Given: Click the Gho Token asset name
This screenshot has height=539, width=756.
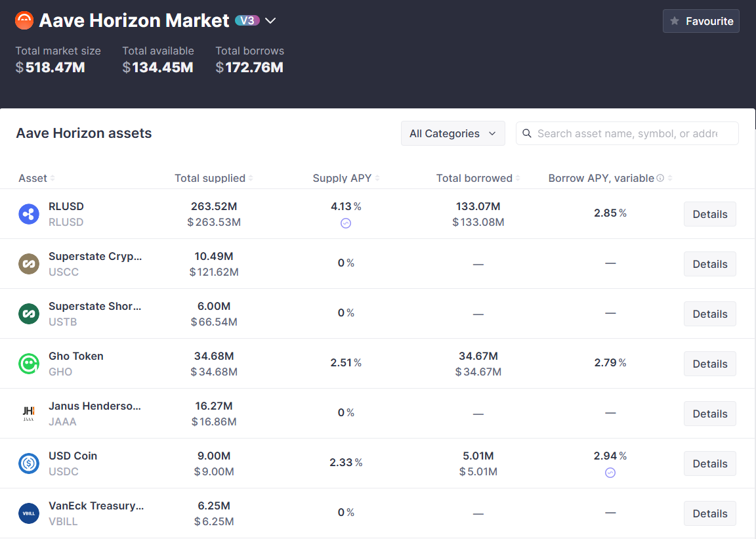Looking at the screenshot, I should pyautogui.click(x=75, y=356).
